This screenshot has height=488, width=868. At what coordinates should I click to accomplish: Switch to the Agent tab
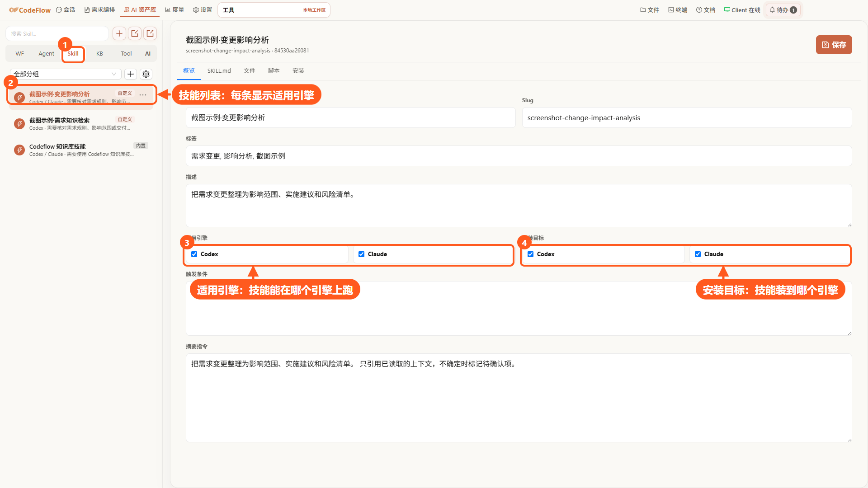(46, 53)
